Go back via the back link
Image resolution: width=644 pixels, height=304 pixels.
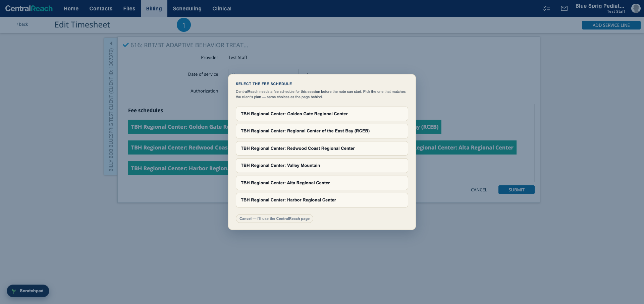coord(22,24)
